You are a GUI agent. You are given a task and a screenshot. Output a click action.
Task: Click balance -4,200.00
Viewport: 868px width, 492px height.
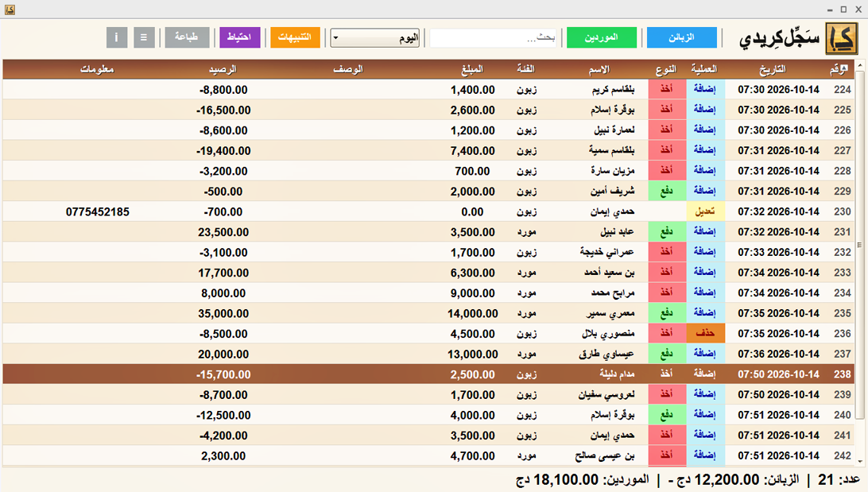pos(223,436)
